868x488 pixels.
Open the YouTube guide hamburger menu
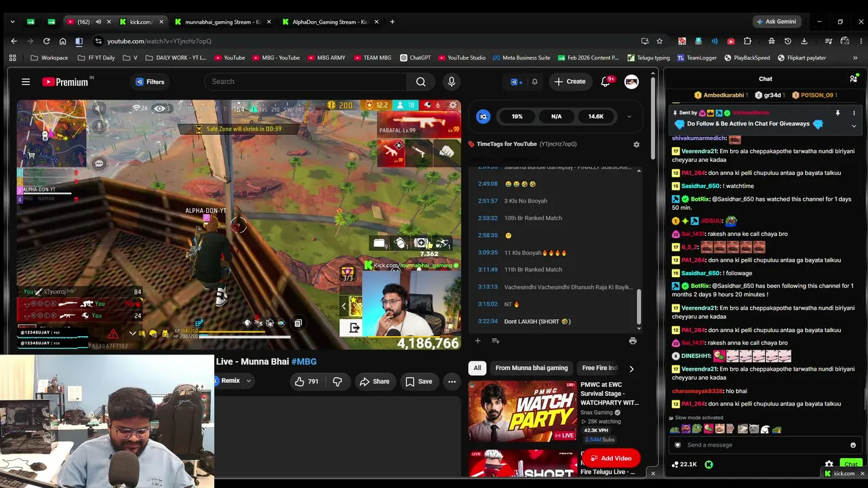(26, 82)
